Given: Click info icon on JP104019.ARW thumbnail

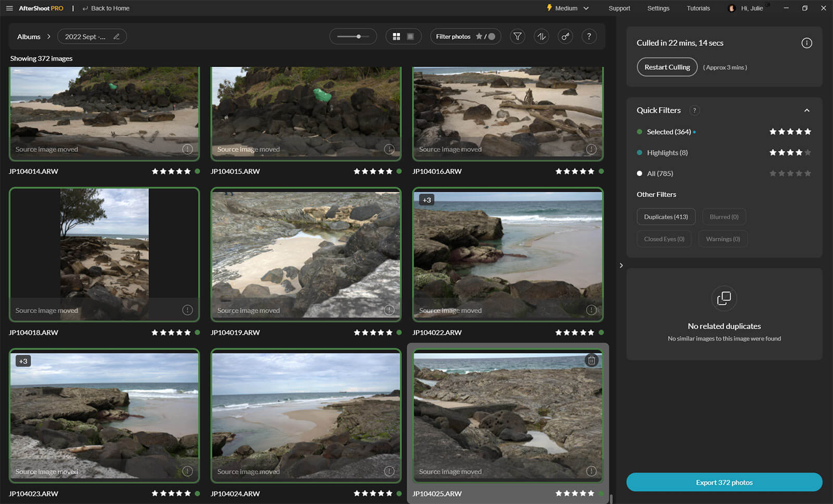Looking at the screenshot, I should tap(389, 310).
